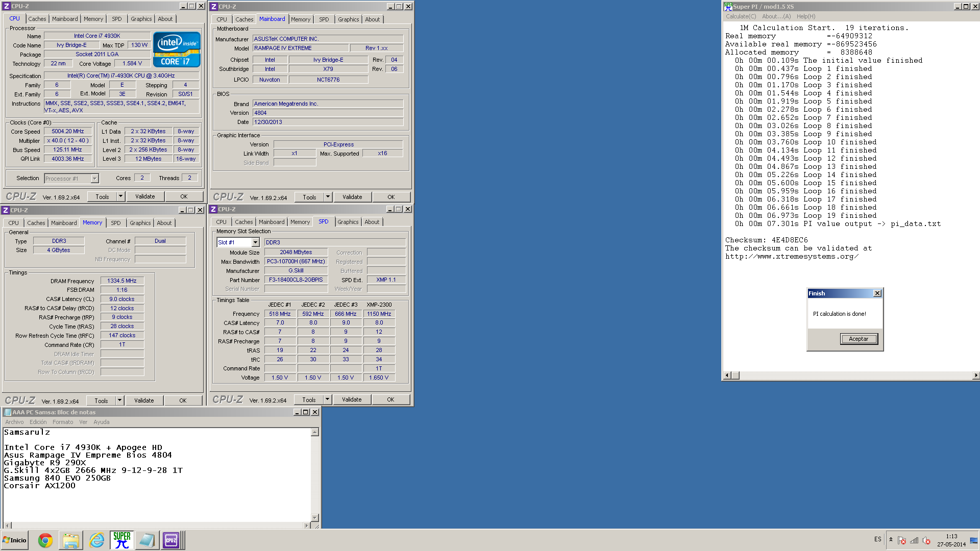Select SPD tab in the Memory window
Screen dimensions: 980x551
[116, 223]
